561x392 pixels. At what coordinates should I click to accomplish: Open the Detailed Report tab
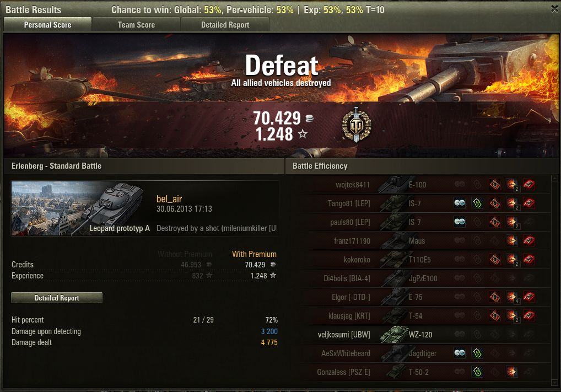tap(225, 25)
